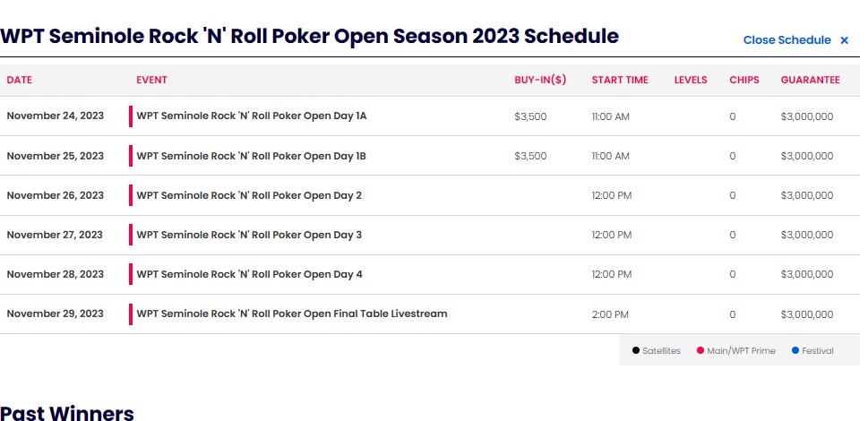The height and width of the screenshot is (421, 868).
Task: Click the Close Schedule link
Action: [x=786, y=40]
